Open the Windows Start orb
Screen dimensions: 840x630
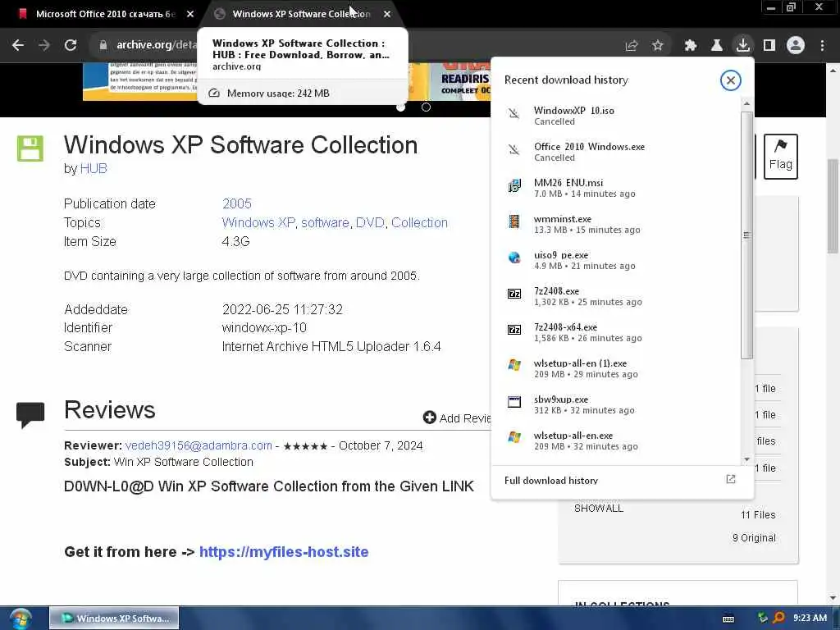[21, 619]
